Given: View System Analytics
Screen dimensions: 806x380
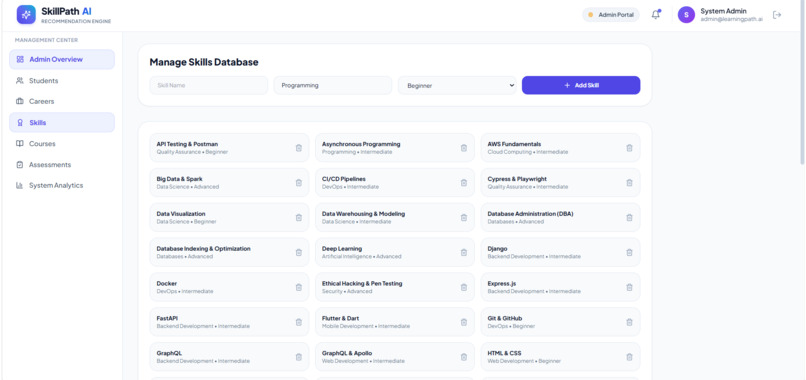Looking at the screenshot, I should [x=62, y=185].
